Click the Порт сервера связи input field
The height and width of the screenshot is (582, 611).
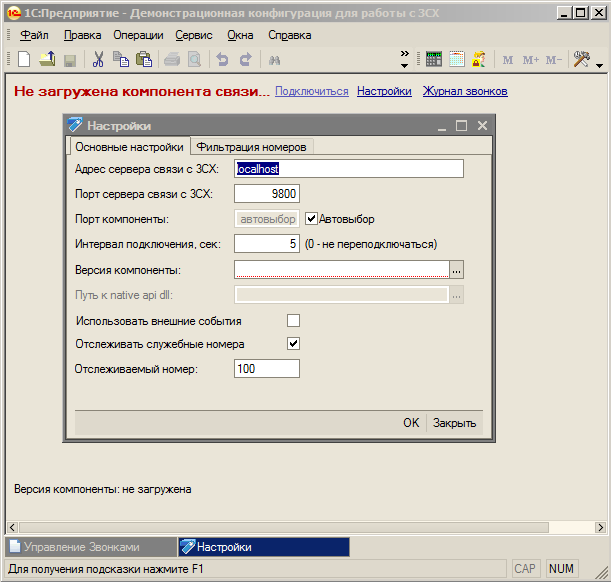[x=266, y=194]
